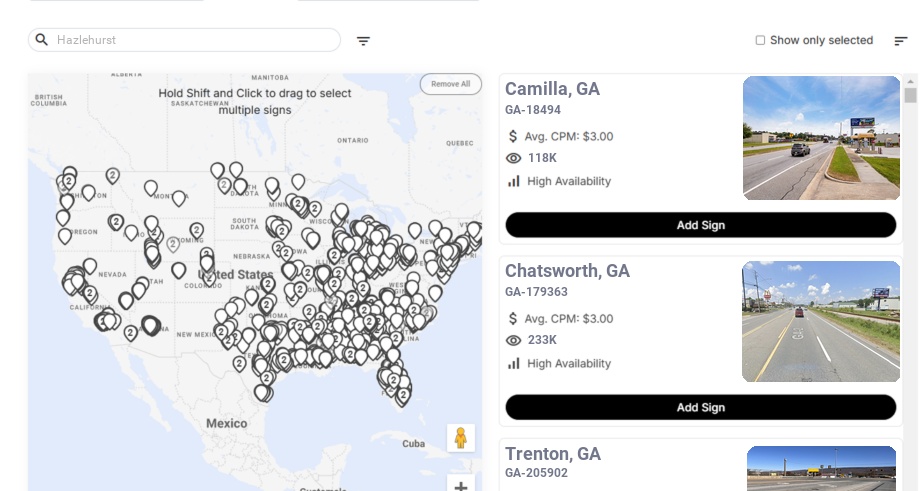920x491 pixels.
Task: Open the filter icon beside search
Action: pos(363,41)
